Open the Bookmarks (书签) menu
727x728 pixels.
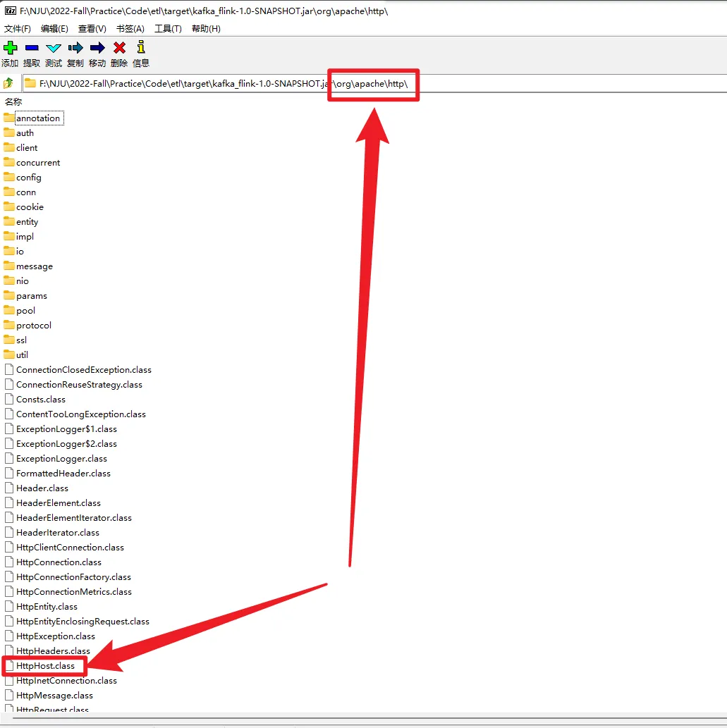click(x=130, y=29)
